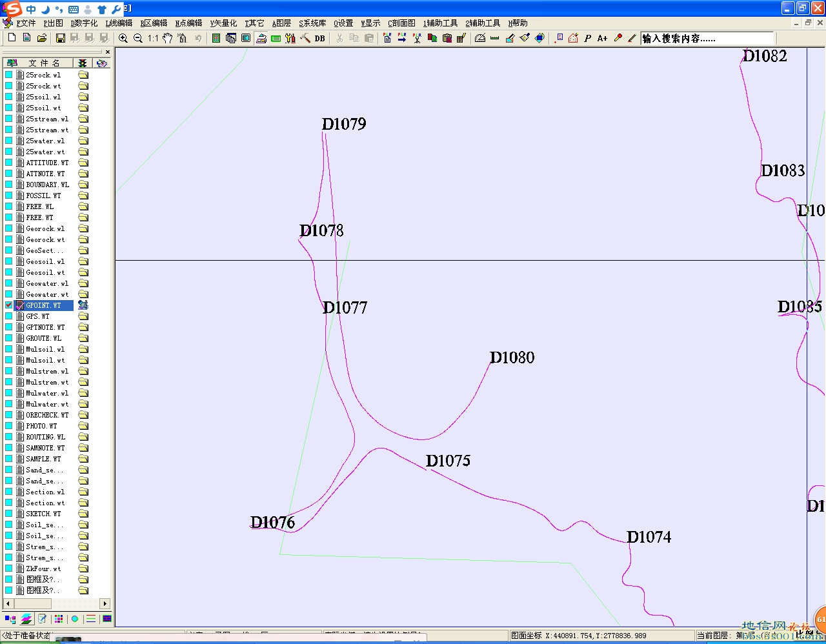Click the colored grid icon under file list
826x644 pixels.
[59, 619]
